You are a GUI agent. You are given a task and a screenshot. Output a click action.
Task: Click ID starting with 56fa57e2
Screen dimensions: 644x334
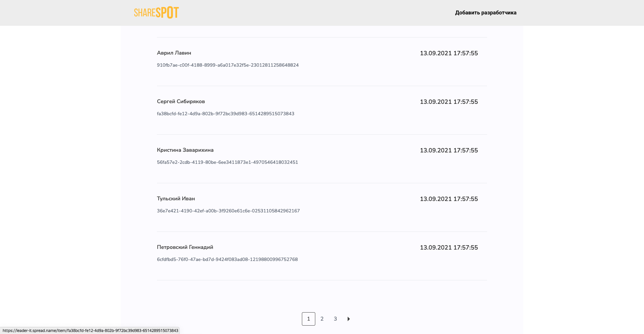click(227, 162)
